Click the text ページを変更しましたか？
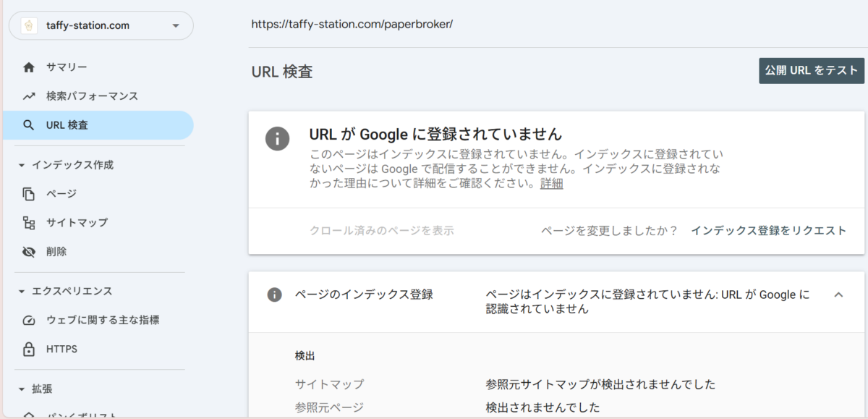 pyautogui.click(x=610, y=231)
